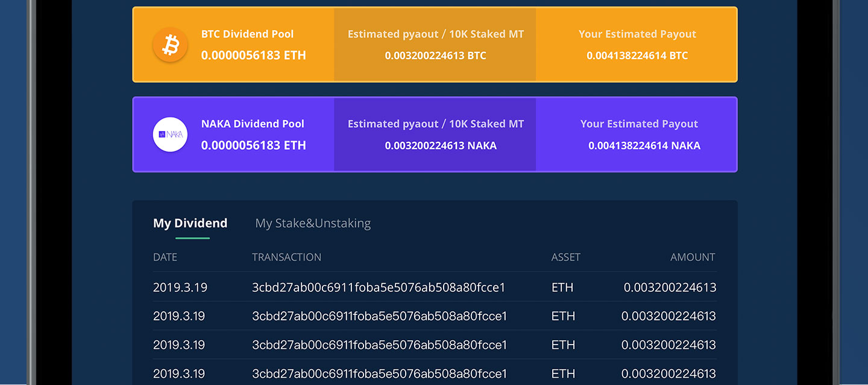Sort by the ASSET column header
Image resolution: width=868 pixels, height=385 pixels.
click(565, 256)
